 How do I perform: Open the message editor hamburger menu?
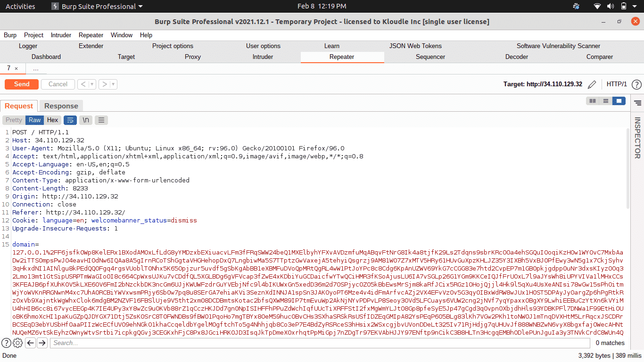101,120
